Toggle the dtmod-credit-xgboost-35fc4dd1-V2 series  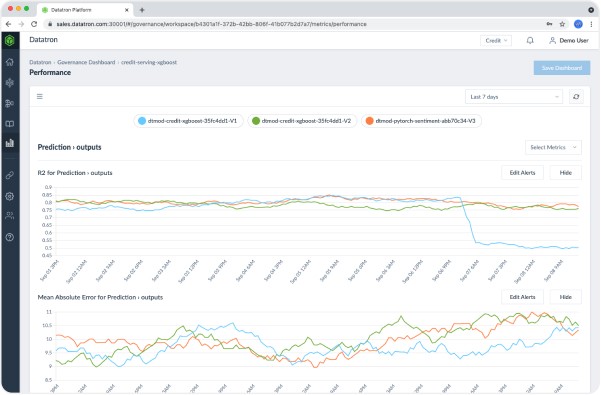click(302, 121)
